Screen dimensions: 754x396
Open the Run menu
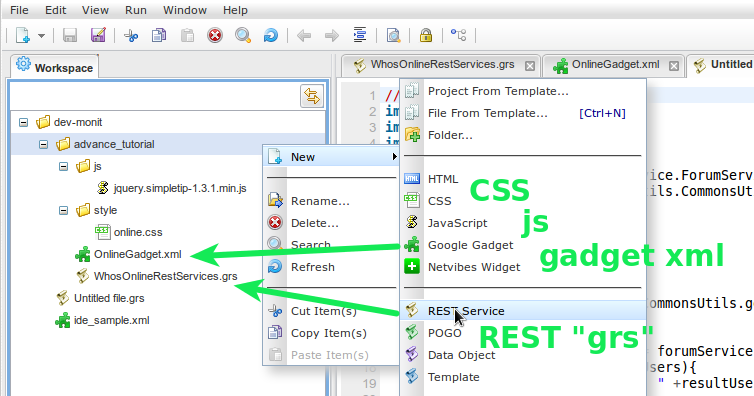(136, 10)
